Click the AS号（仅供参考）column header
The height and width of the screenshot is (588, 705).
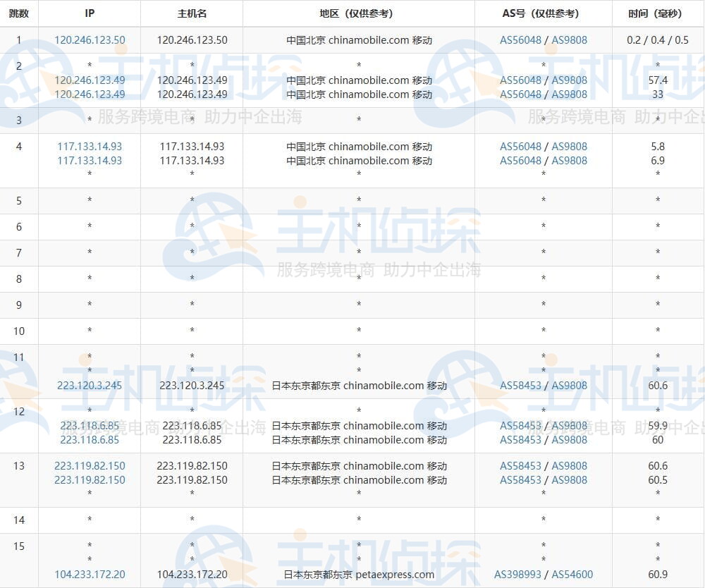(x=543, y=13)
